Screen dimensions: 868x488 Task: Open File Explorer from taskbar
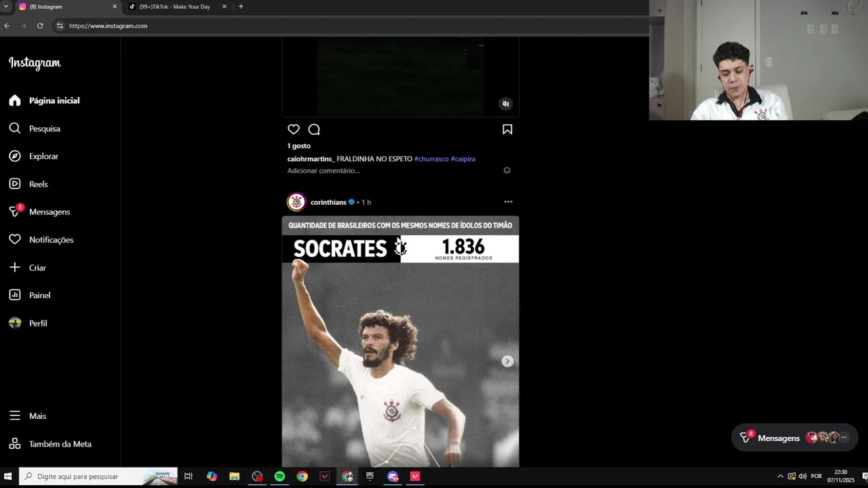(x=234, y=476)
